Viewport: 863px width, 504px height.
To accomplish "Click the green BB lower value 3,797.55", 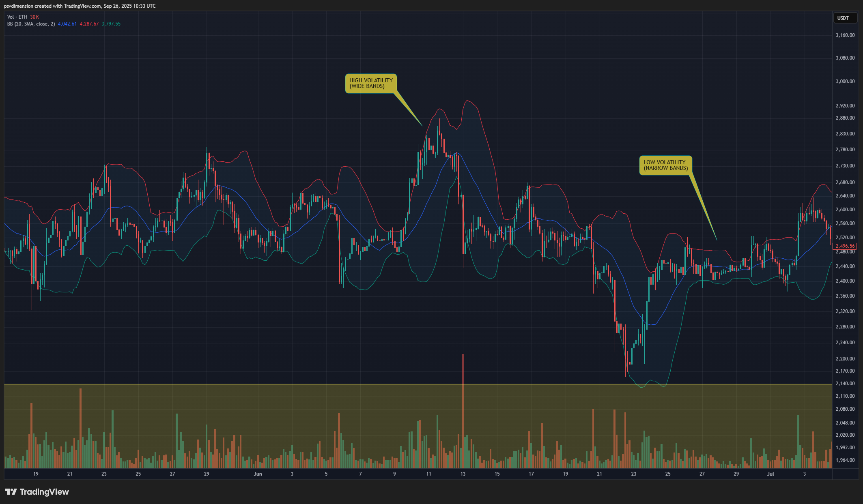I will coord(111,24).
